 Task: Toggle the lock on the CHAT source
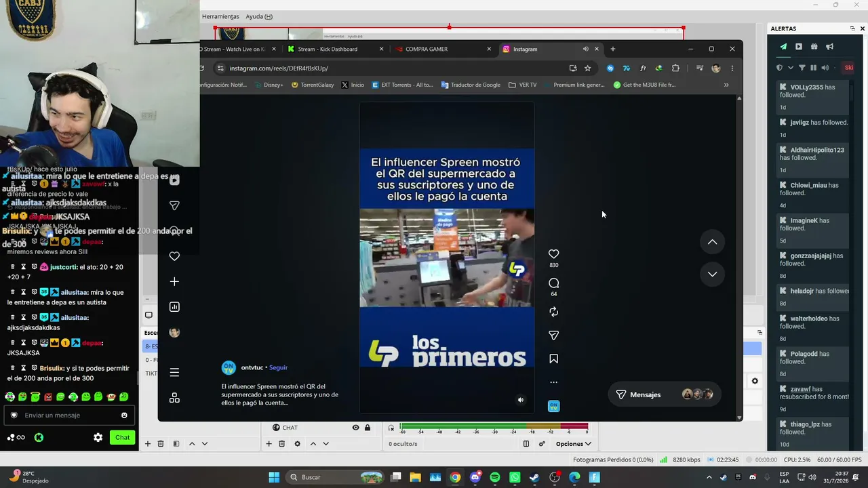pos(368,428)
